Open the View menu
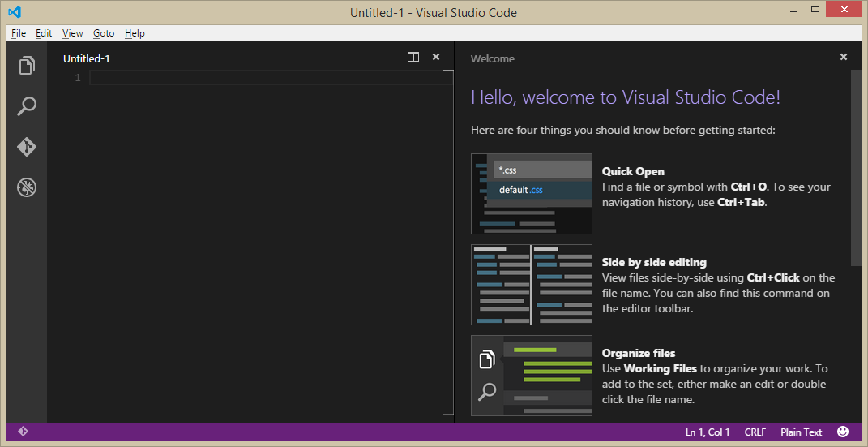 (72, 33)
